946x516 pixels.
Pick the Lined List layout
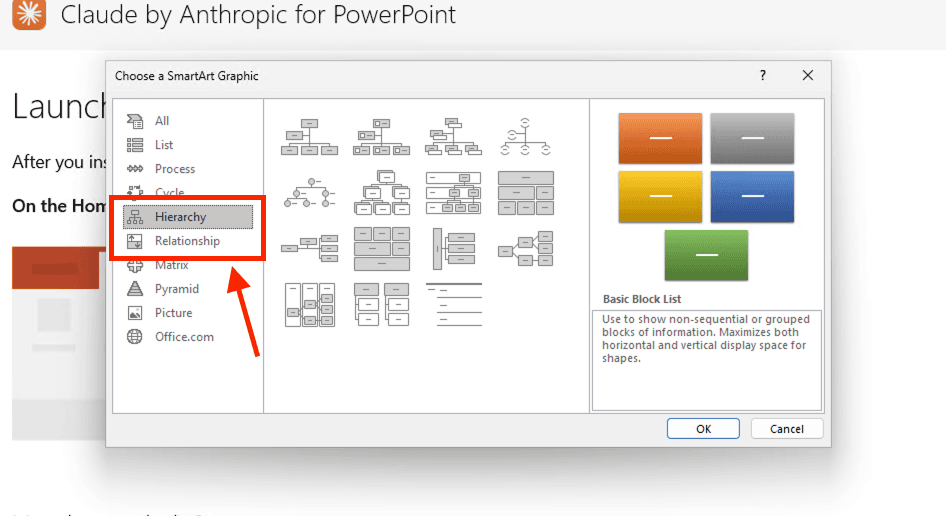tap(454, 305)
